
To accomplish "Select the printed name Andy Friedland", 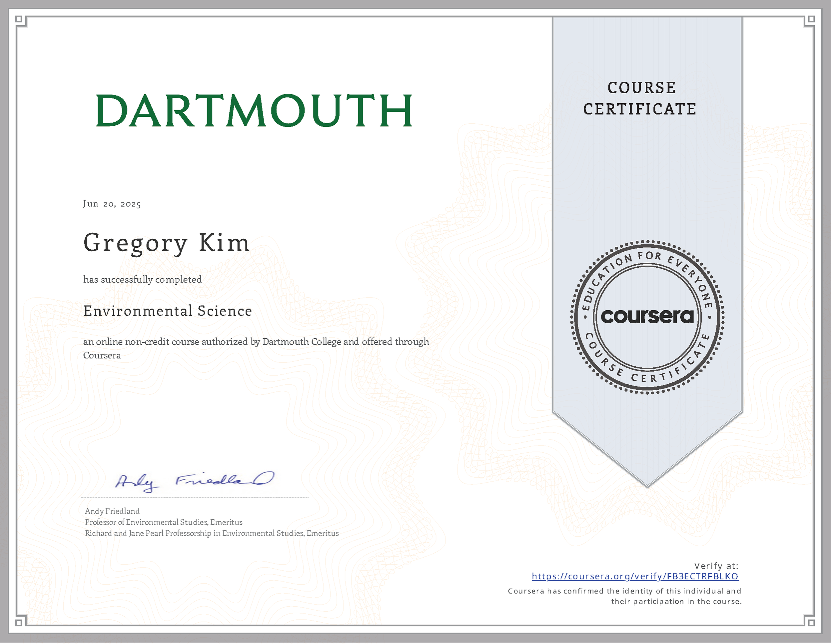I will [112, 511].
